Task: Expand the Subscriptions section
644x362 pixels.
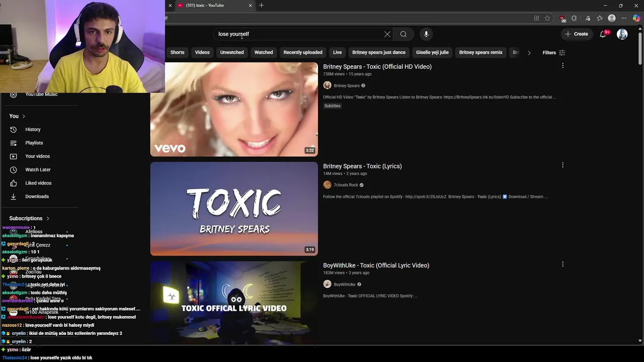Action: point(29,219)
